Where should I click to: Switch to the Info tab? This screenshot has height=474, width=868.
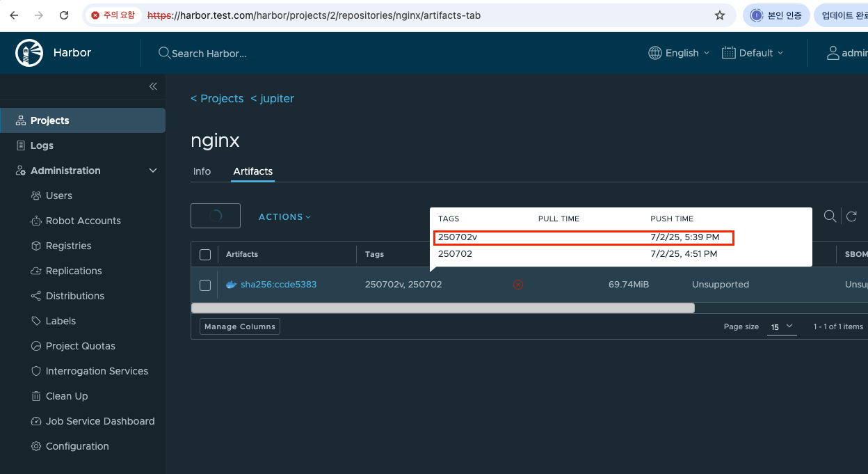pyautogui.click(x=202, y=171)
